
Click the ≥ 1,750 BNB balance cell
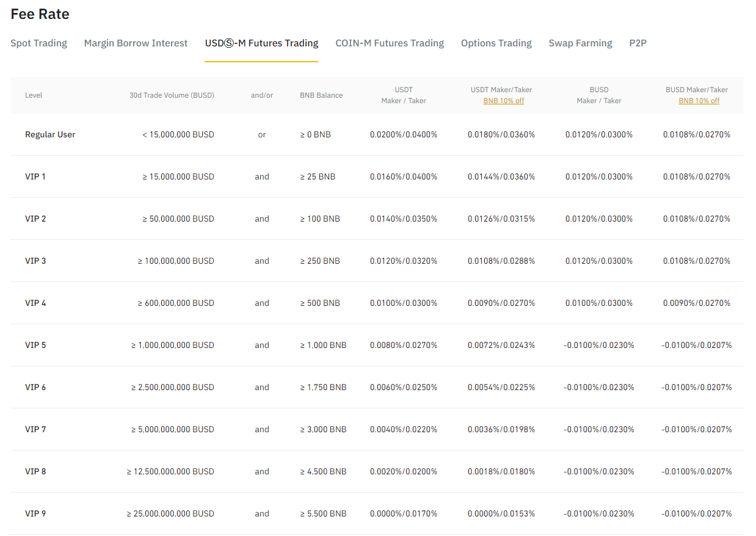click(323, 387)
